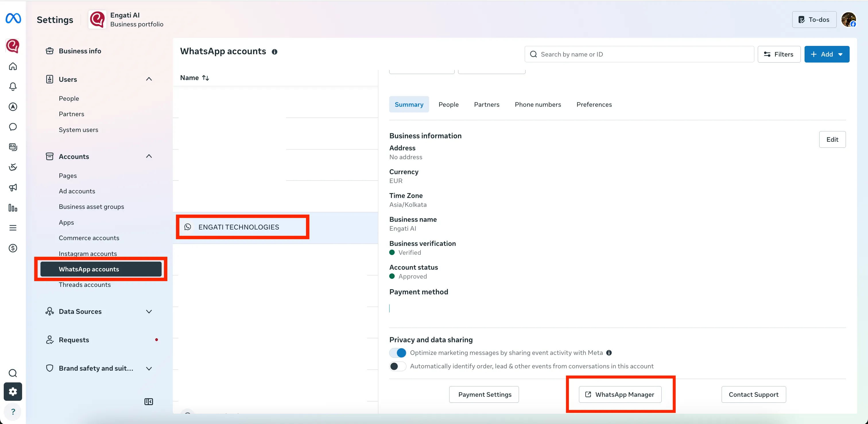Click the Engati AI logo in header
The width and height of the screenshot is (868, 424).
coord(97,20)
